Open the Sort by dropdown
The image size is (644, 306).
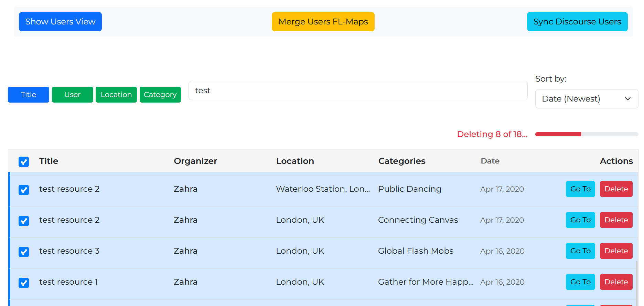586,99
